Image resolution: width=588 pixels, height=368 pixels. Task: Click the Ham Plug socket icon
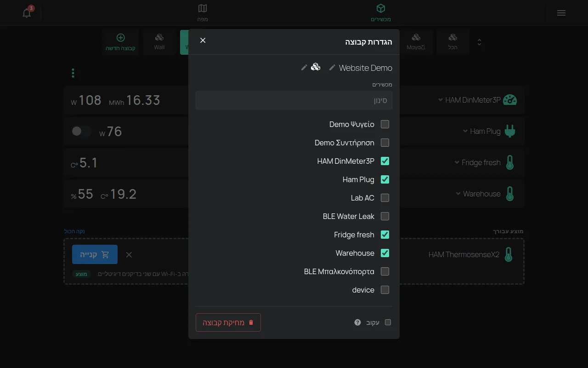point(510,131)
